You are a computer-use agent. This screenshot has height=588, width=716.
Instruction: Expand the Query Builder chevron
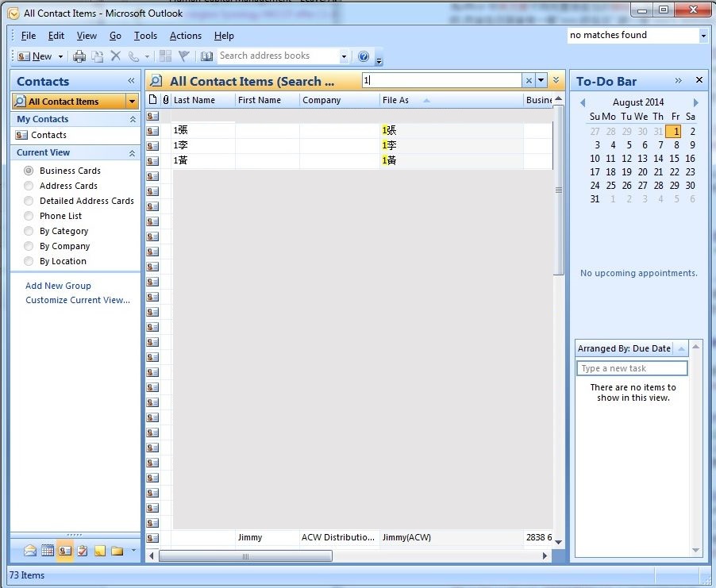pos(556,80)
